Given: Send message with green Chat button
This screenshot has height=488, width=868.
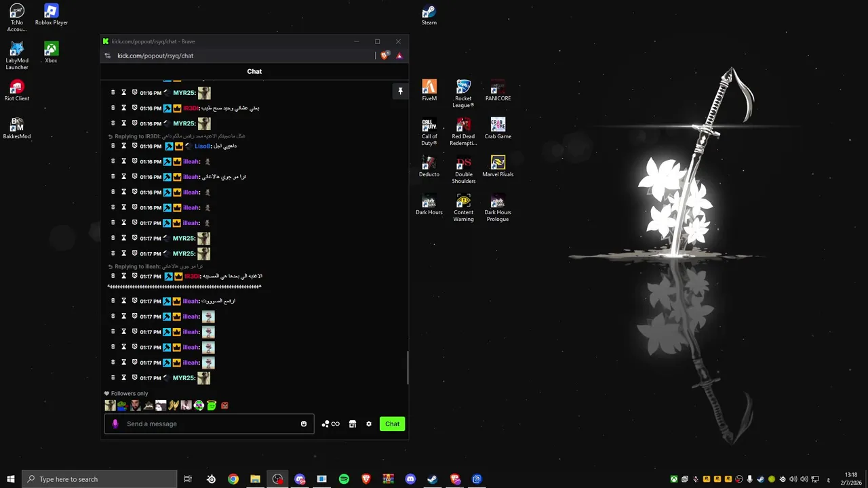Looking at the screenshot, I should [393, 424].
